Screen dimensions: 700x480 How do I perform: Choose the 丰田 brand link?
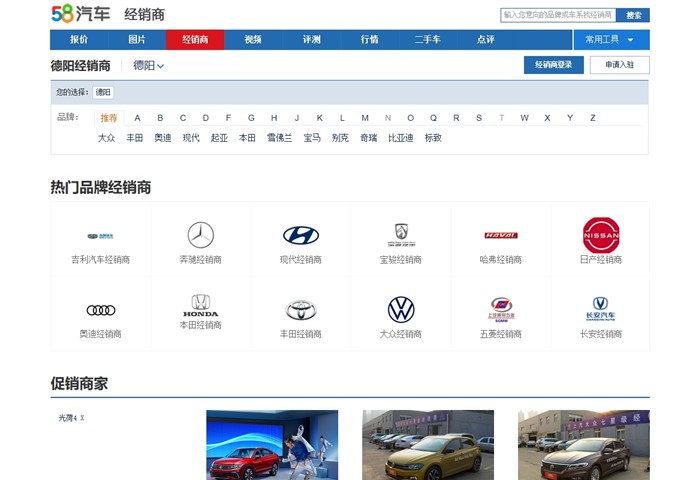click(x=135, y=138)
